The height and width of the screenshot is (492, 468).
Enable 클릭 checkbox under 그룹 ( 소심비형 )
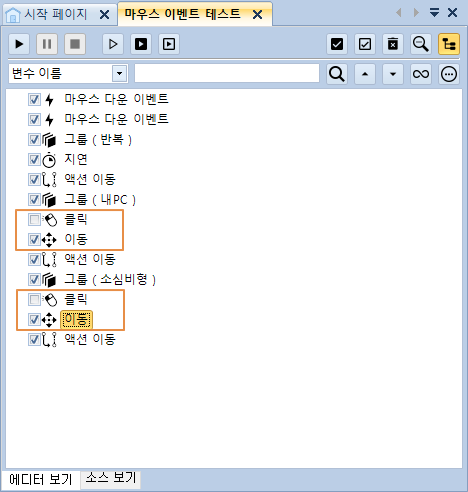[x=34, y=299]
